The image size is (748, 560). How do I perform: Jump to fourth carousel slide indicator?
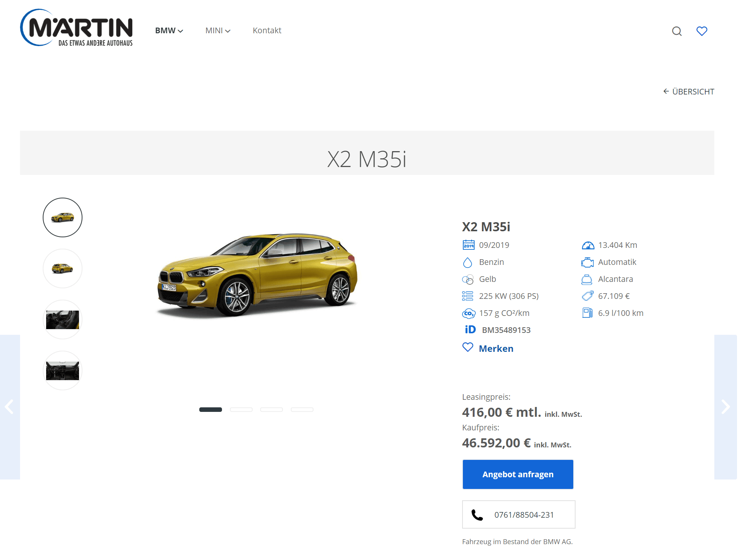coord(302,410)
